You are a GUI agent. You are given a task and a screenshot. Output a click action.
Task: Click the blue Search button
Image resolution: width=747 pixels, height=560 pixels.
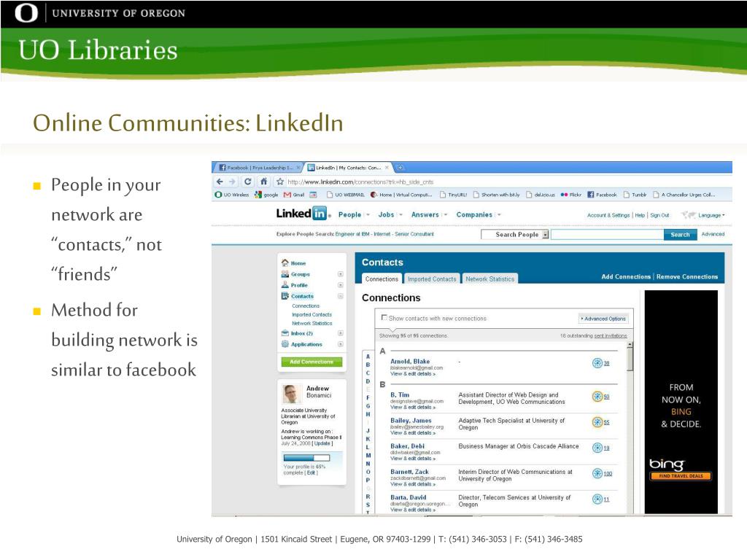[x=680, y=234]
